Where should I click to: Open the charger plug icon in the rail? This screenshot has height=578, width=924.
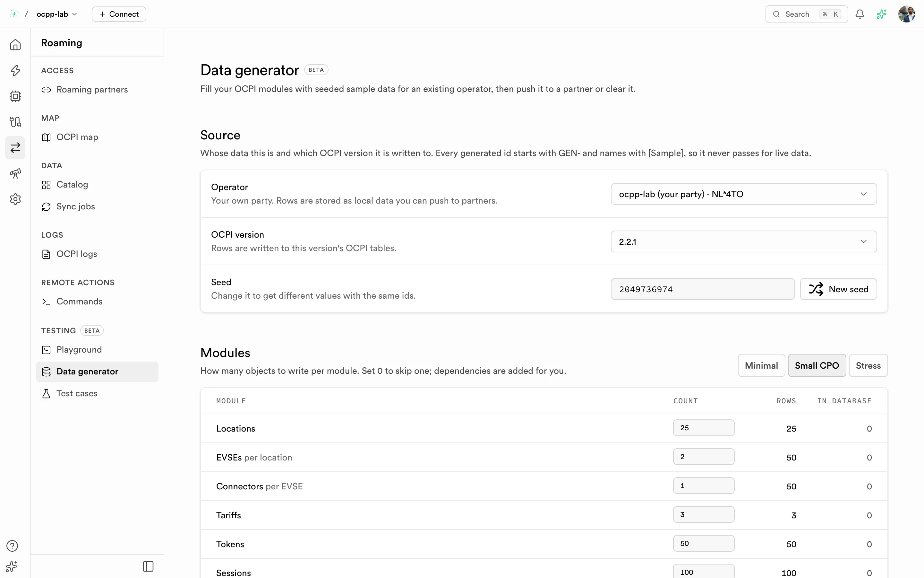[15, 122]
